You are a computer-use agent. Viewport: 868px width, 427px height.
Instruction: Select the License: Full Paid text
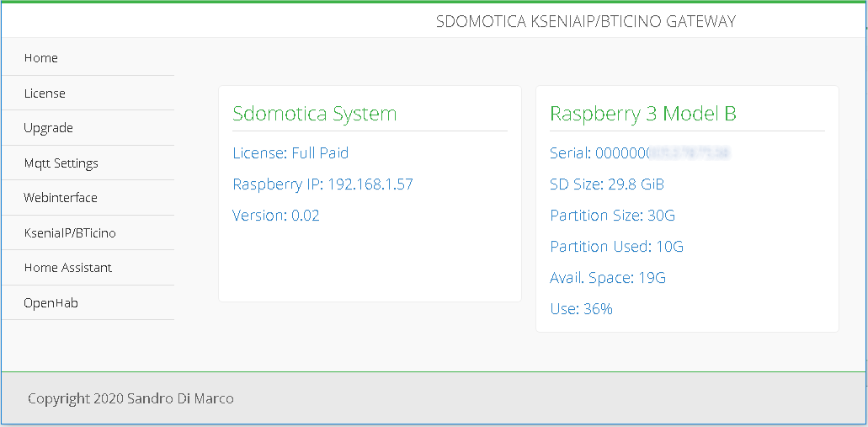(290, 152)
